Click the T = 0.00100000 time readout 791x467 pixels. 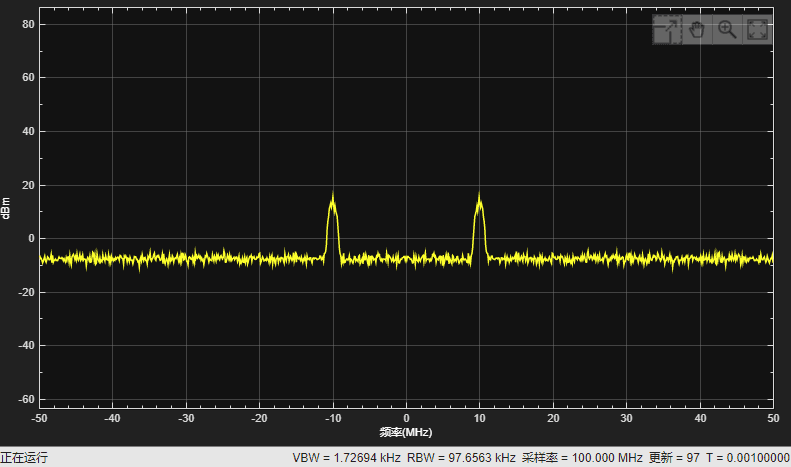748,458
